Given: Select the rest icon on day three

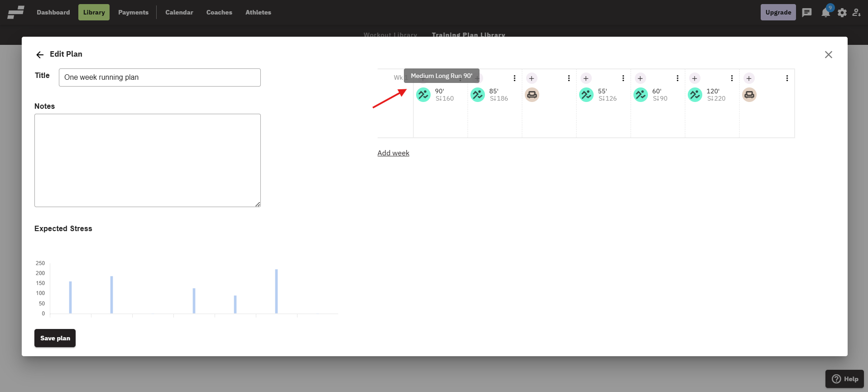Looking at the screenshot, I should click(x=532, y=95).
